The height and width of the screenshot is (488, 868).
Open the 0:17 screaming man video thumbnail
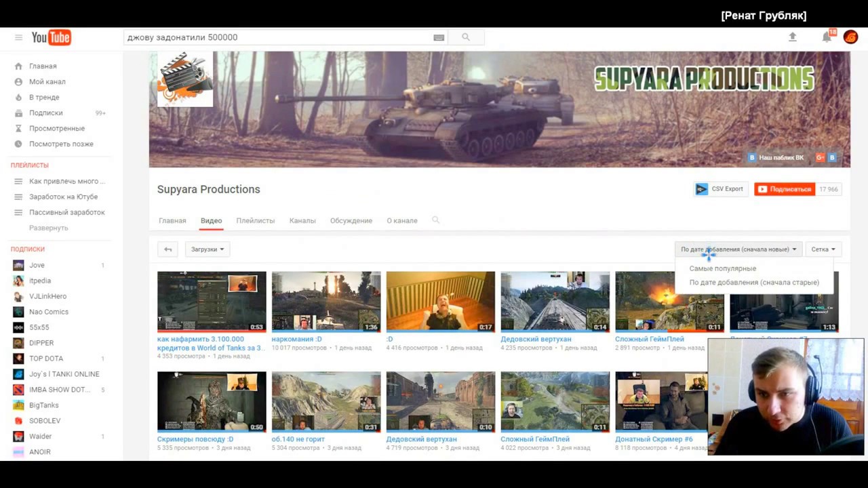coord(441,302)
